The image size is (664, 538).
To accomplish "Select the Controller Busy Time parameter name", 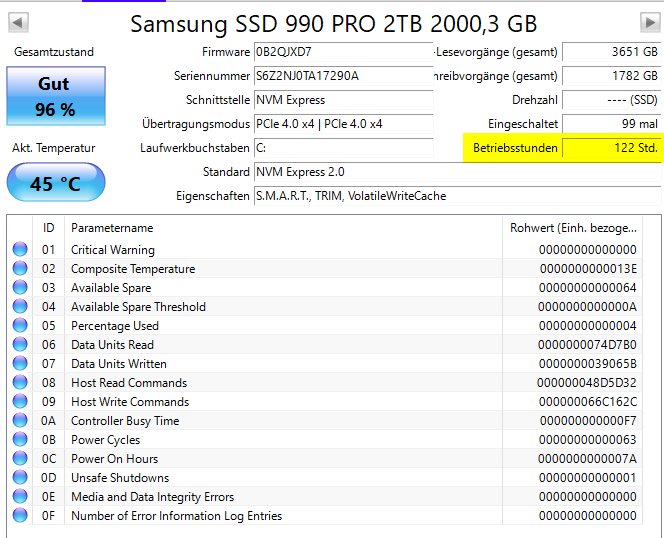I will coord(125,421).
